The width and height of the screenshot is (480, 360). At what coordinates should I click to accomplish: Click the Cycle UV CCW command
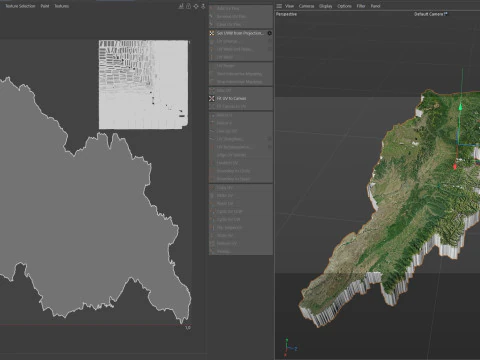click(x=240, y=212)
